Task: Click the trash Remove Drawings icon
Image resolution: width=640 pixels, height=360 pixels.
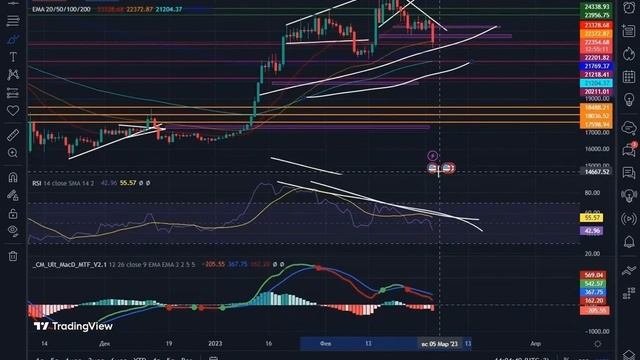Action: (x=13, y=256)
